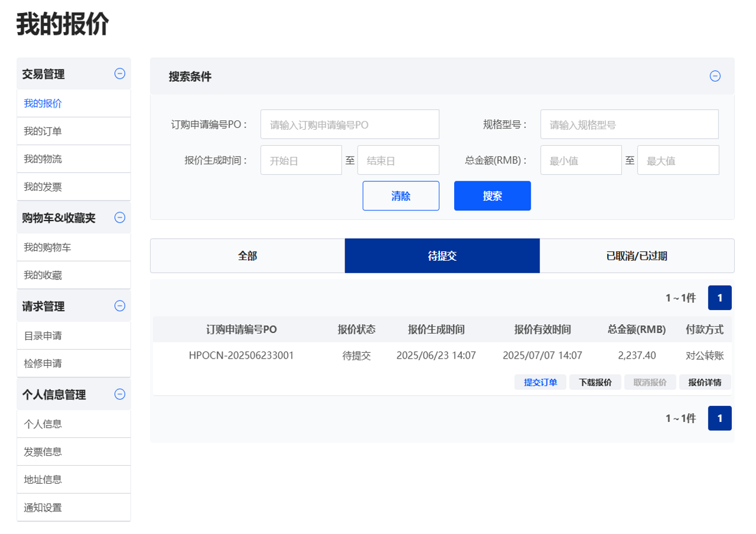The height and width of the screenshot is (534, 756).
Task: Click the 搜索 button
Action: [x=492, y=196]
